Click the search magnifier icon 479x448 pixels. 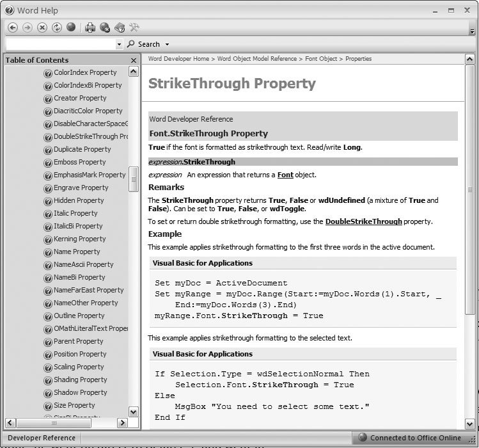pyautogui.click(x=130, y=44)
